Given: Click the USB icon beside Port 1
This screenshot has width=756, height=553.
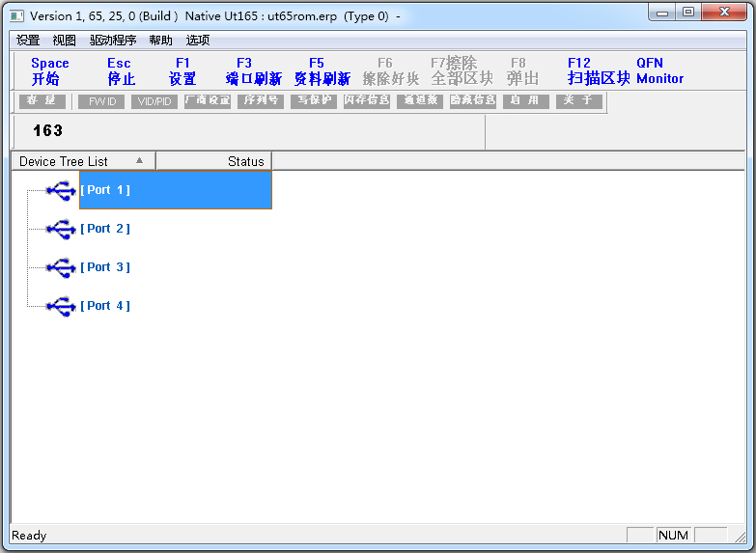Looking at the screenshot, I should [61, 190].
